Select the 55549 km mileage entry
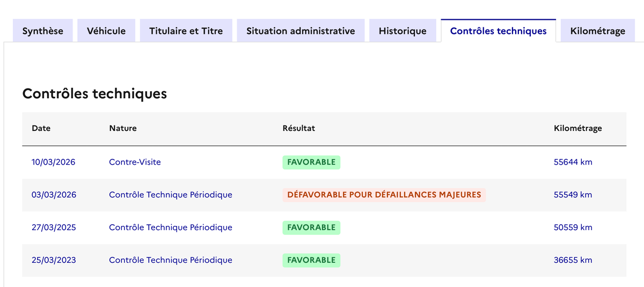 (573, 195)
